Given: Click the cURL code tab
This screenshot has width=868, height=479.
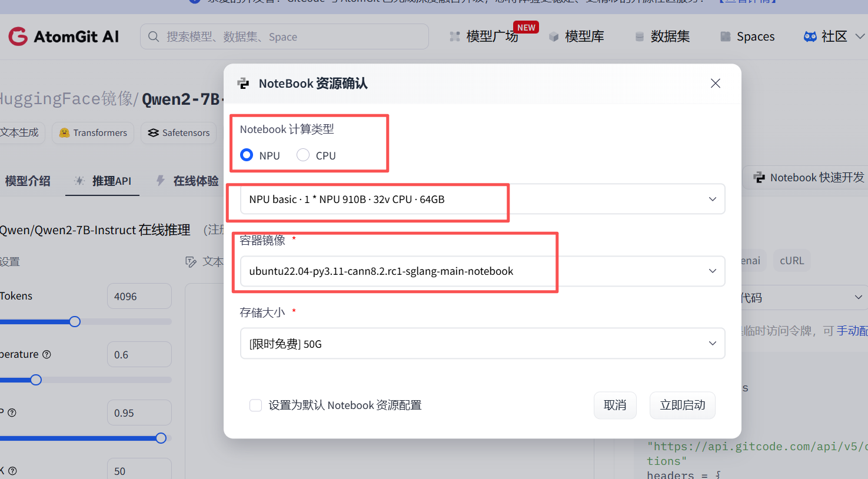Looking at the screenshot, I should (791, 261).
